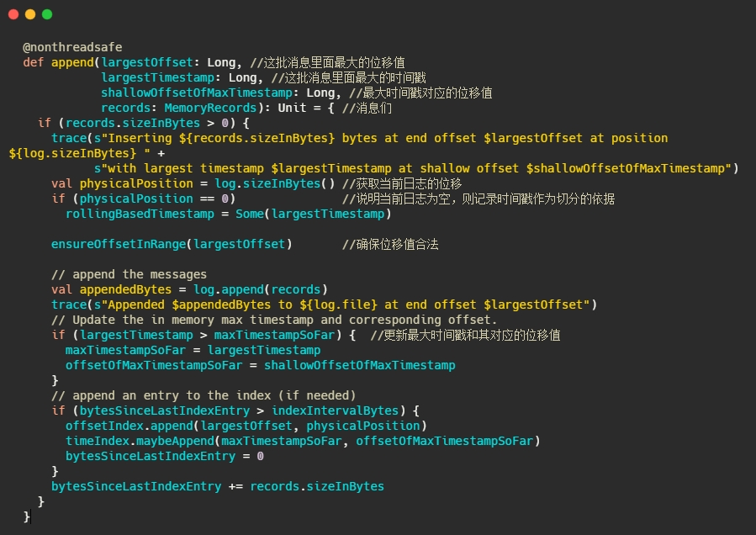Click the @nonthreadsafe annotation
756x535 pixels.
point(71,47)
